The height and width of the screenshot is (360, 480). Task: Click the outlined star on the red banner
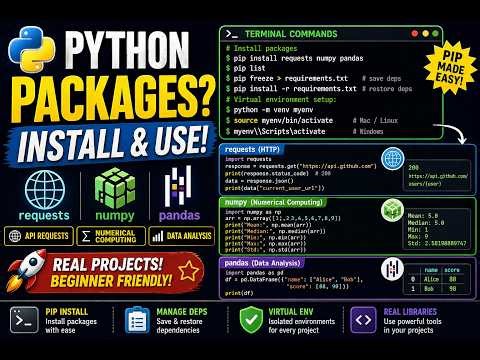(x=189, y=271)
